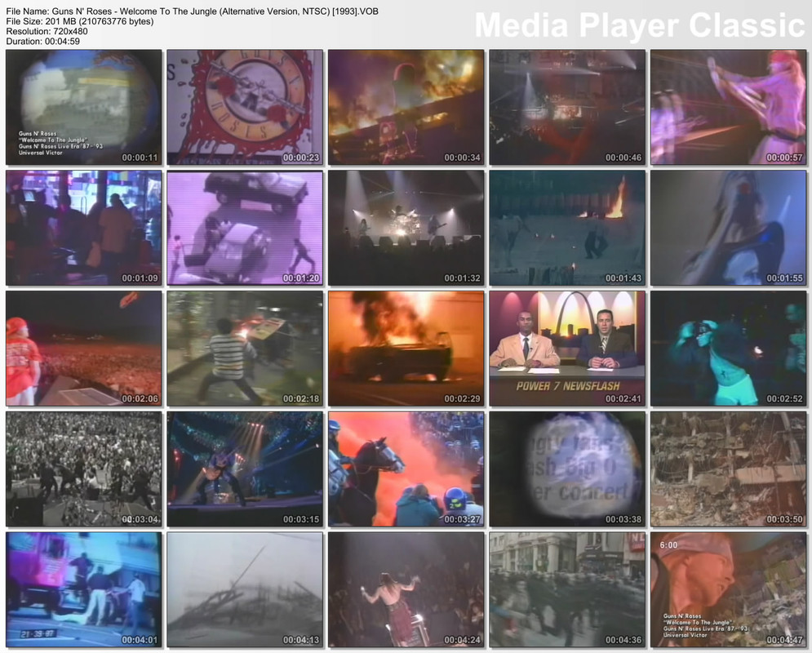The width and height of the screenshot is (812, 653).
Task: Click the 00:04:47 thumbnail
Action: tap(729, 590)
